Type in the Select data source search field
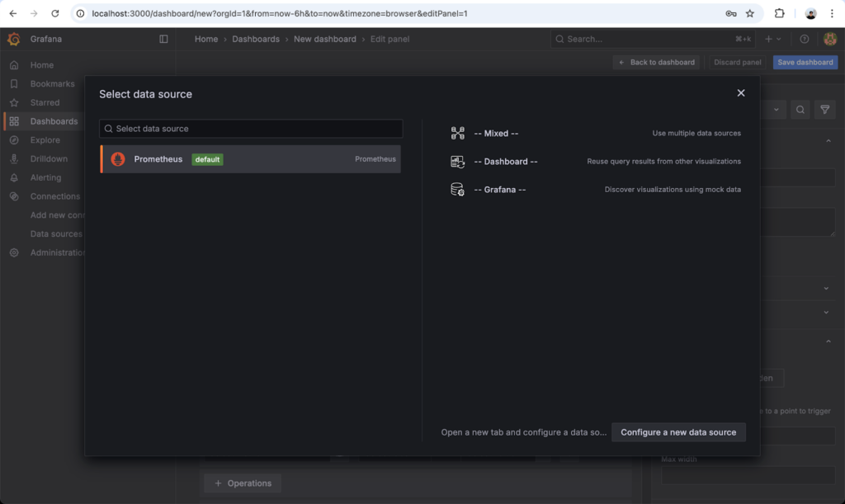 (x=251, y=129)
